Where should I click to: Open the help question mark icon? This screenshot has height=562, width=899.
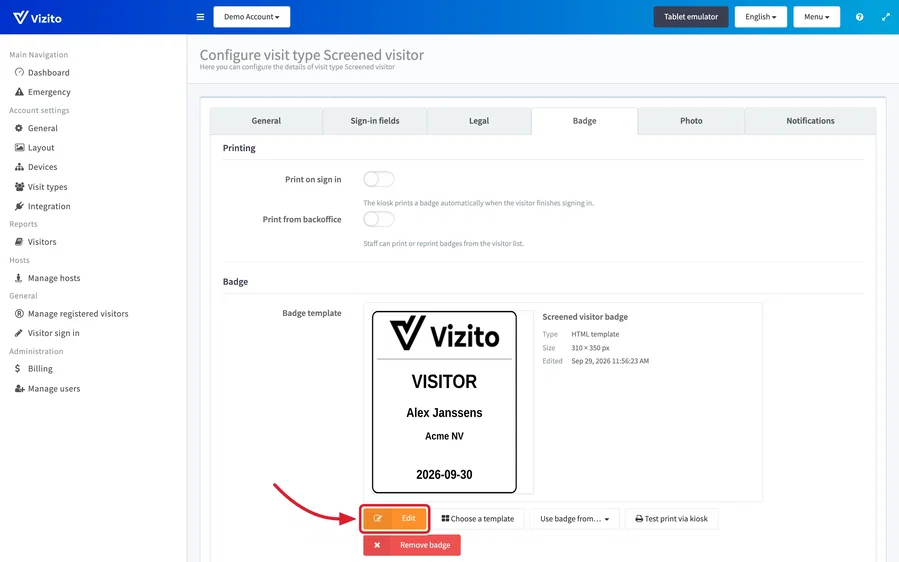(x=859, y=17)
